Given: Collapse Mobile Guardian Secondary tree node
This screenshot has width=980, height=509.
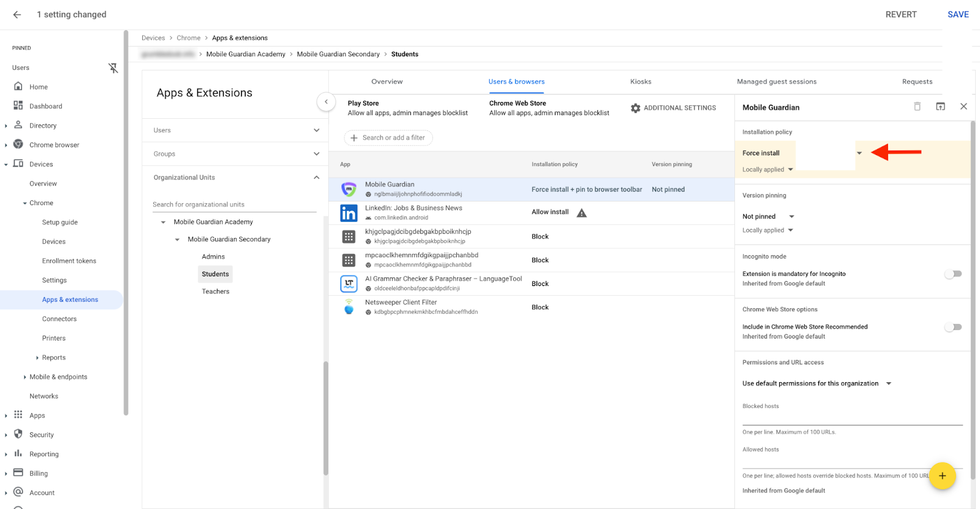Looking at the screenshot, I should point(177,239).
